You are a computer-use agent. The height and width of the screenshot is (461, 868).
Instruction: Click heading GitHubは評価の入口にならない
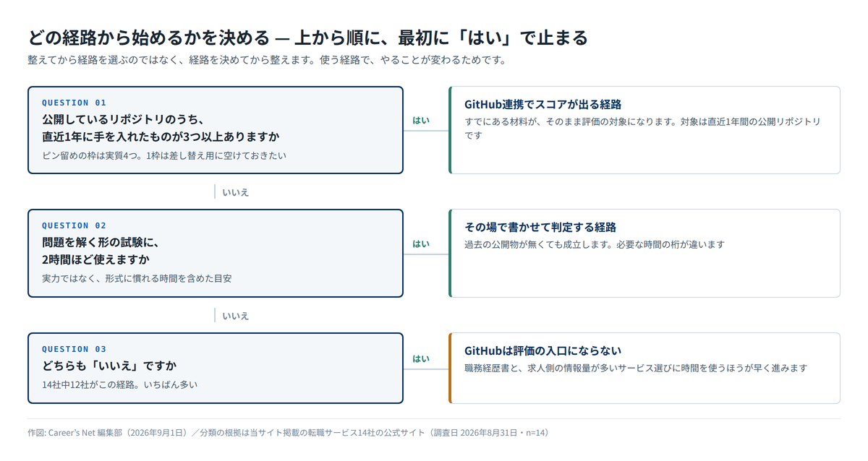click(543, 350)
